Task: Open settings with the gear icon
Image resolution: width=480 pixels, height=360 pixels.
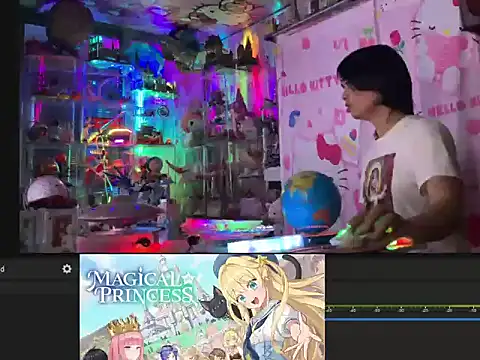Action: 67,269
